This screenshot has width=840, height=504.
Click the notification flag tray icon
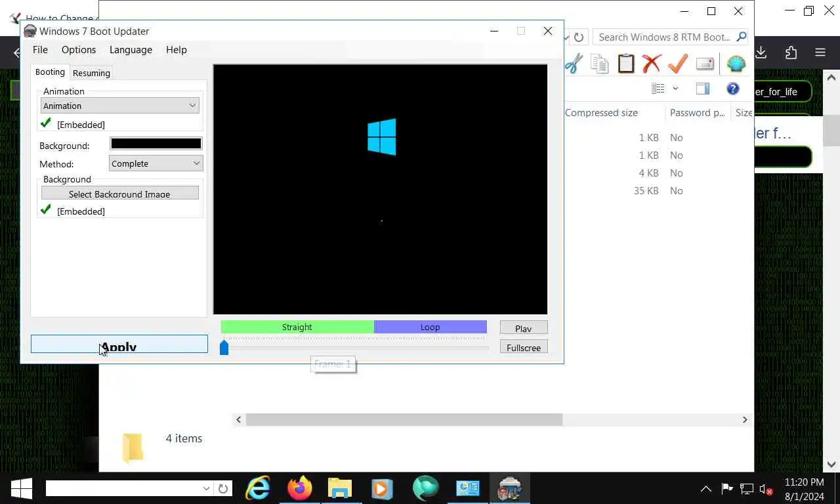[727, 488]
